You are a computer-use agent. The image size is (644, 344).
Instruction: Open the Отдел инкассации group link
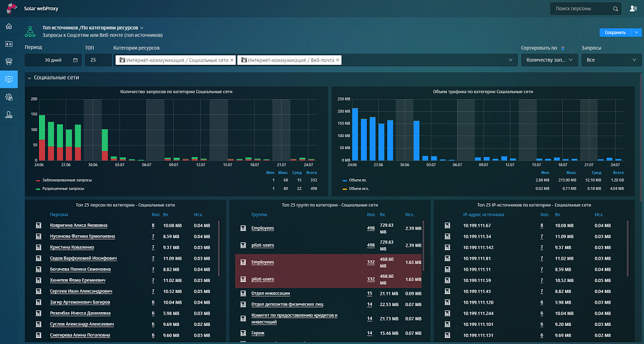click(x=271, y=293)
